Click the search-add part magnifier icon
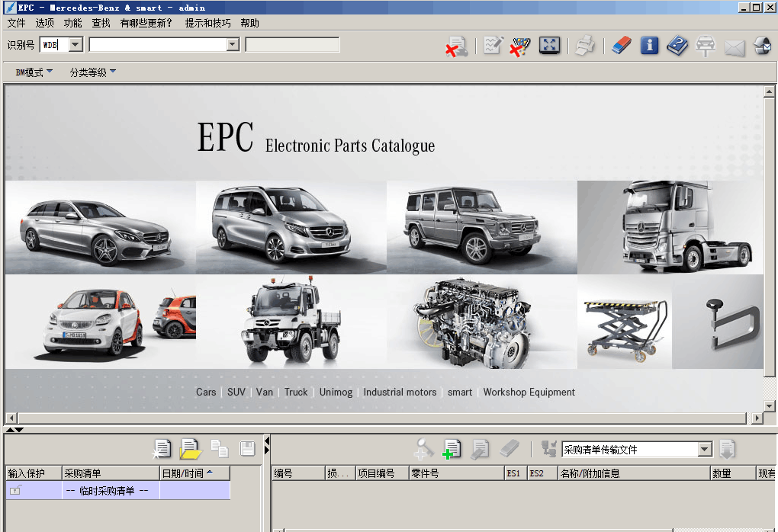 [x=423, y=449]
